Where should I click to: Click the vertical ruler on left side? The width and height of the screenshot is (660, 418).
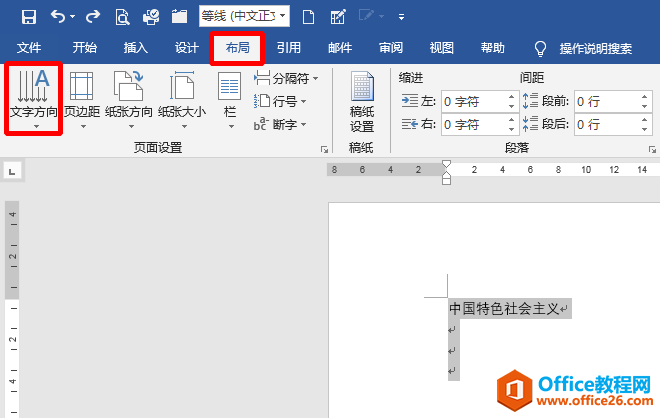[x=12, y=309]
